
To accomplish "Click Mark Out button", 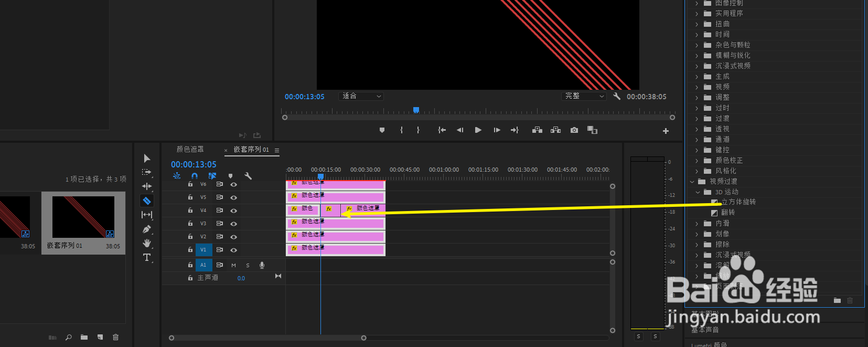I will 418,130.
